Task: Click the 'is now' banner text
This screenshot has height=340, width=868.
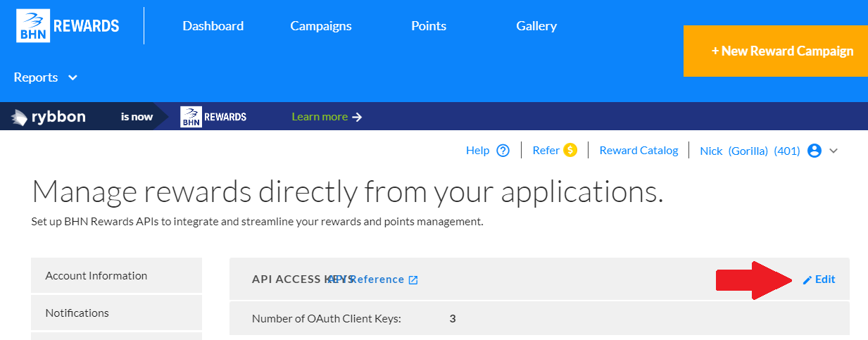Action: pyautogui.click(x=137, y=117)
